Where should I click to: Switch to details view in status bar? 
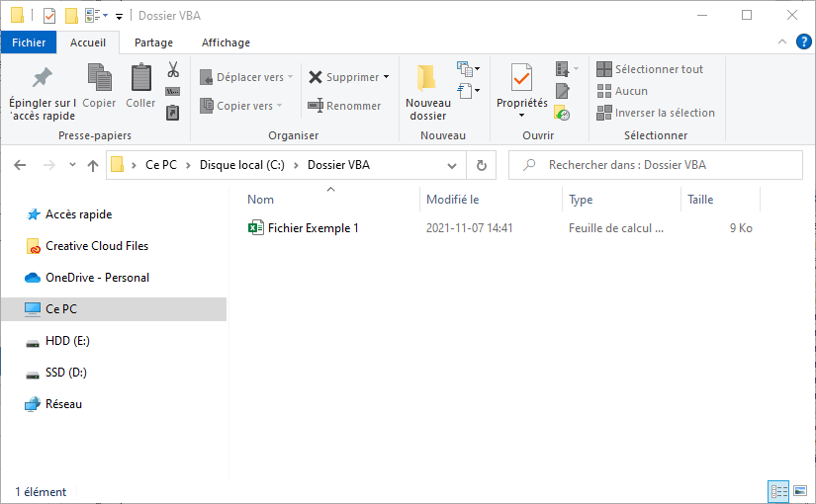(x=778, y=491)
